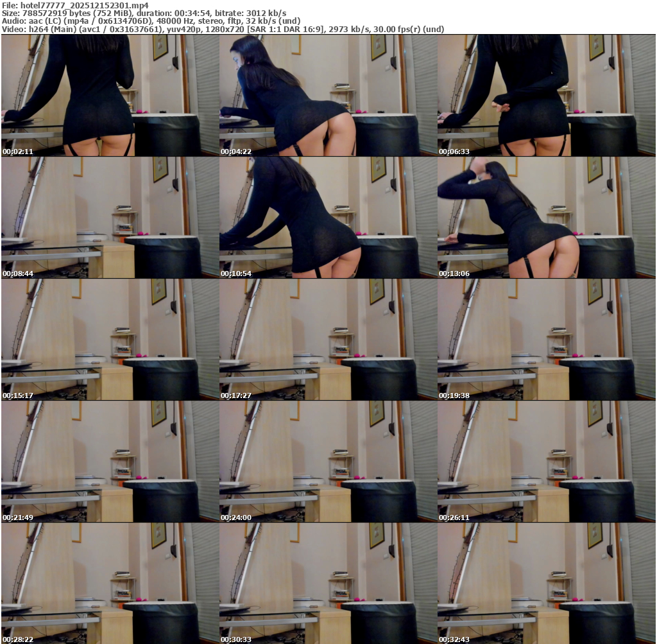Click the last frame marked 00:32:43

click(x=546, y=583)
